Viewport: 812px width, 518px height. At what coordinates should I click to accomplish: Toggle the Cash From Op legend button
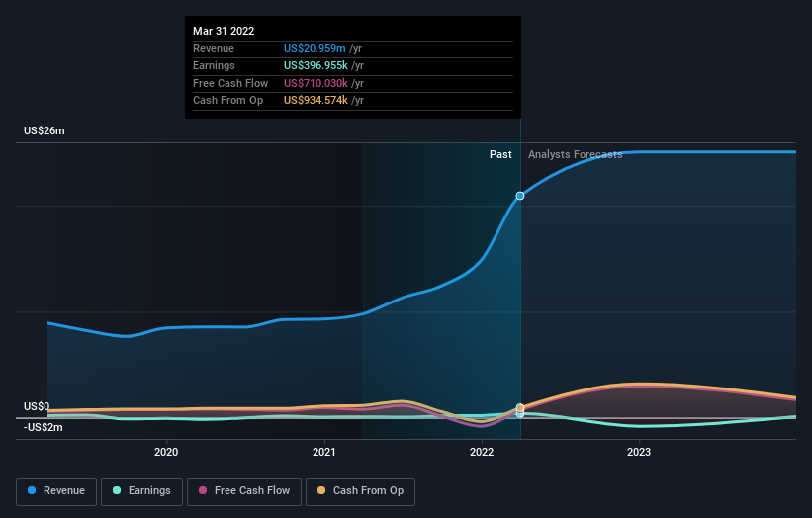pyautogui.click(x=360, y=491)
